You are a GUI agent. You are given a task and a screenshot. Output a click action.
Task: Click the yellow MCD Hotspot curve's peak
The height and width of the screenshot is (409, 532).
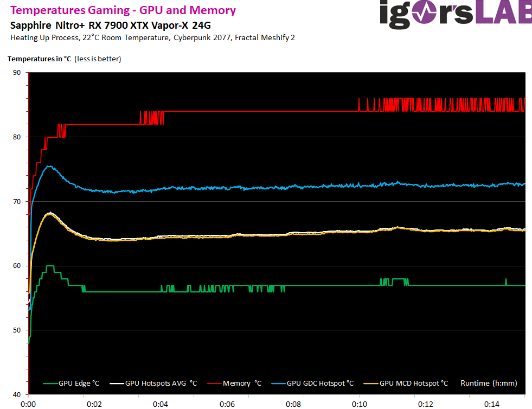(x=50, y=214)
